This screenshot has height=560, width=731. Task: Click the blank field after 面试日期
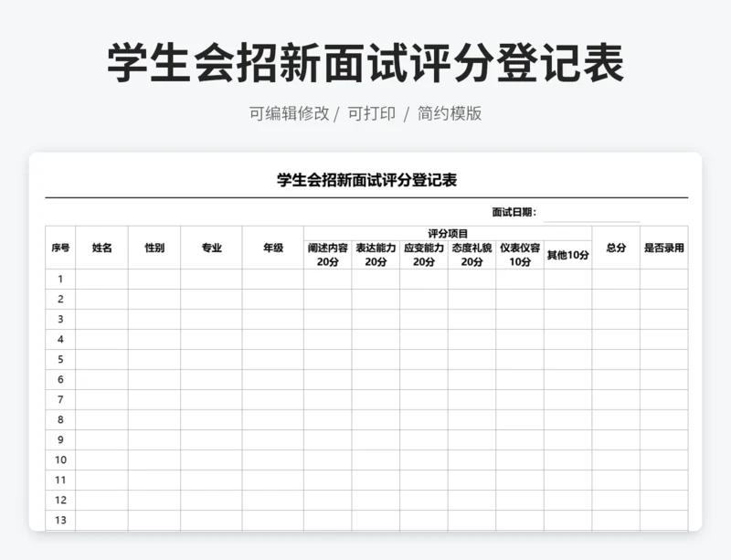(591, 214)
